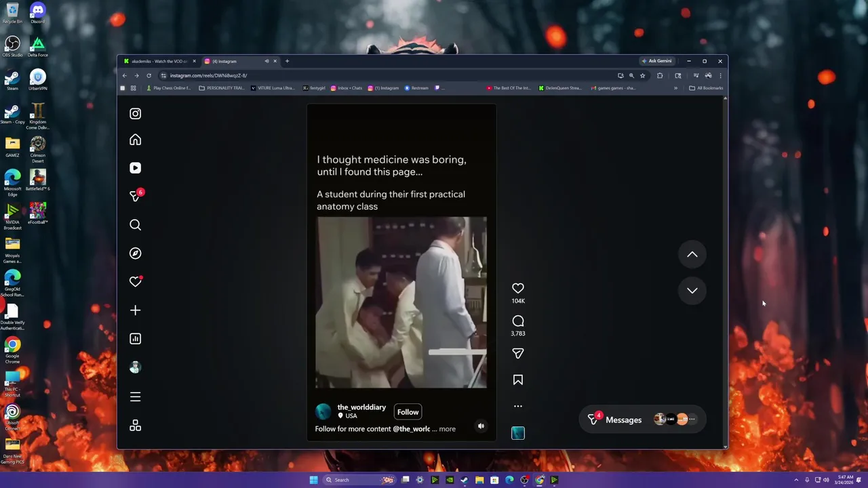The image size is (868, 488).
Task: Open the insights dashboard chart icon
Action: 135,339
